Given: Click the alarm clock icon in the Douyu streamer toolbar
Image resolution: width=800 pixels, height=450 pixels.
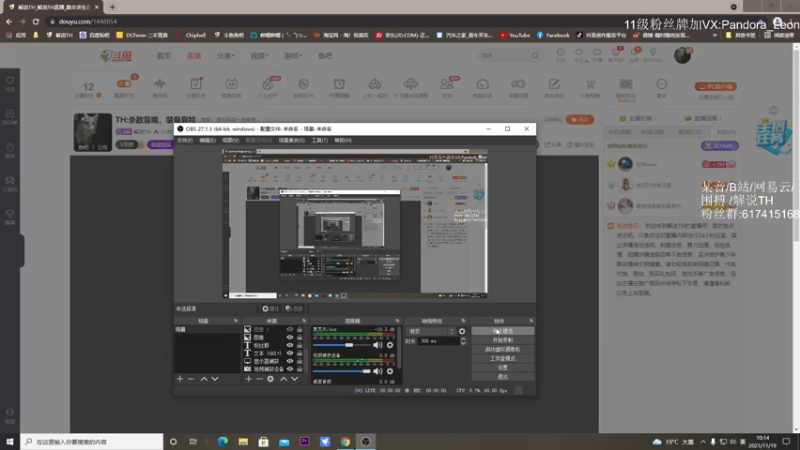Looking at the screenshot, I should pyautogui.click(x=339, y=84).
